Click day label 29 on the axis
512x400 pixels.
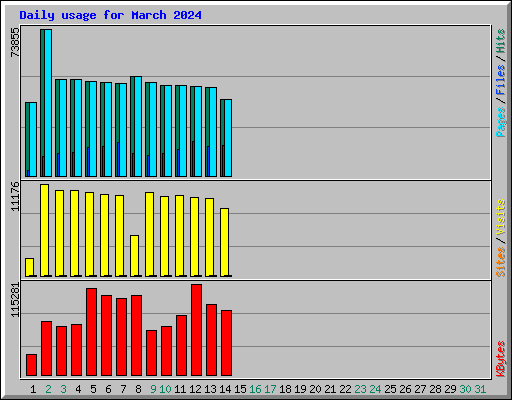[x=450, y=389]
